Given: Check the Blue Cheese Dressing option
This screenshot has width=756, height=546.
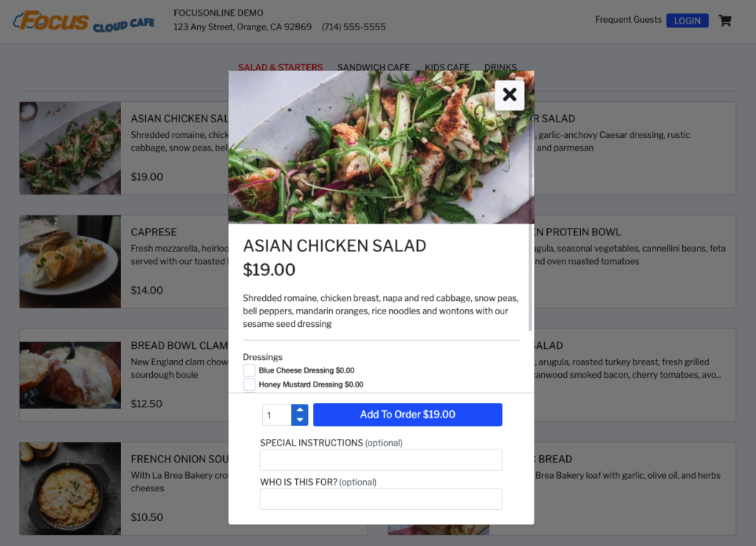Looking at the screenshot, I should (x=250, y=370).
